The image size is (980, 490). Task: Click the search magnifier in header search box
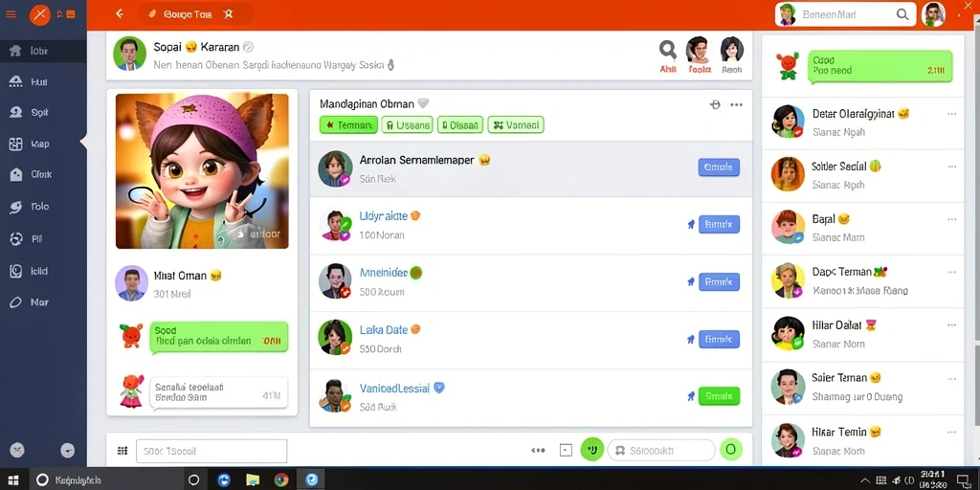[902, 14]
